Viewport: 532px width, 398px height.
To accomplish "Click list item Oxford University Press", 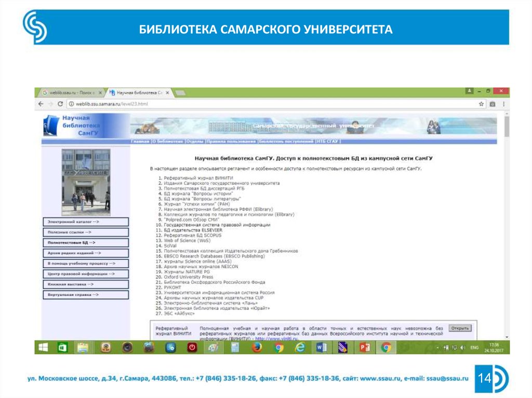I will [188, 277].
